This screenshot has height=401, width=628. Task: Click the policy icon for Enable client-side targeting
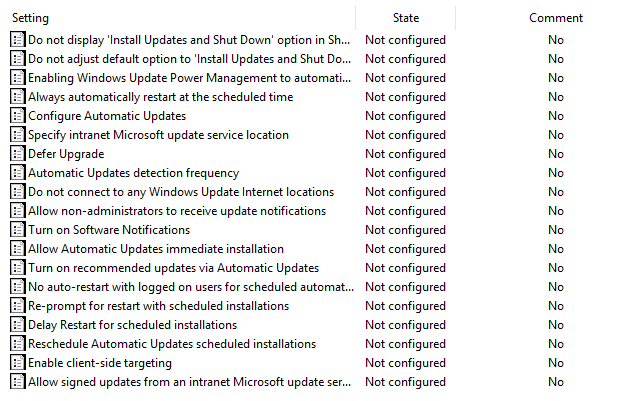(x=18, y=363)
